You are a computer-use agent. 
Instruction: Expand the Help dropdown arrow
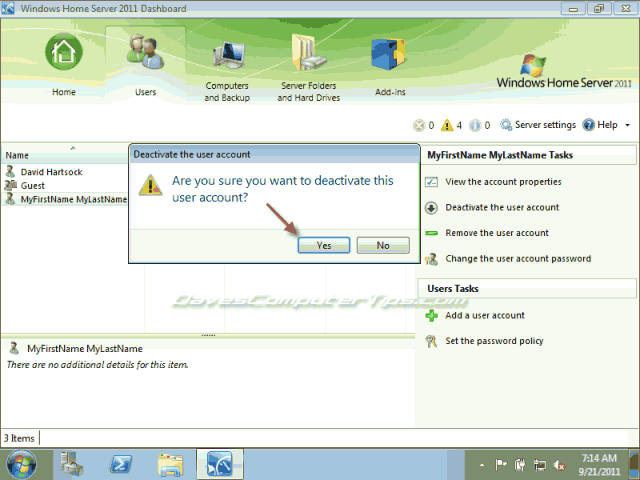(x=627, y=125)
